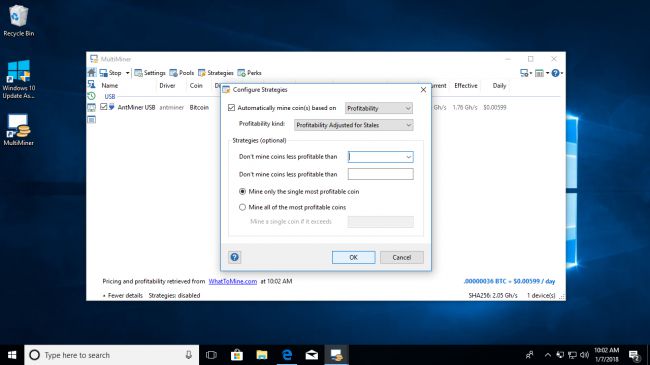Open the MultiMiner desktop shortcut icon

(18, 130)
